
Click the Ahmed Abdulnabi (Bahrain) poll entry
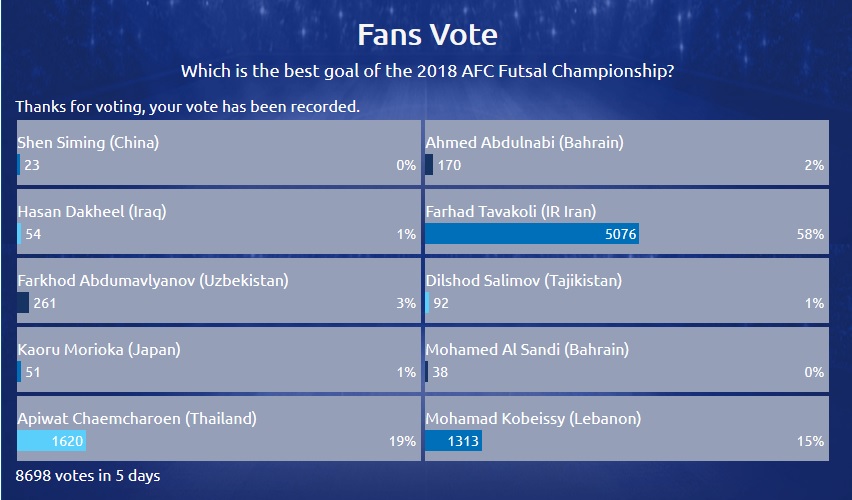(x=627, y=153)
